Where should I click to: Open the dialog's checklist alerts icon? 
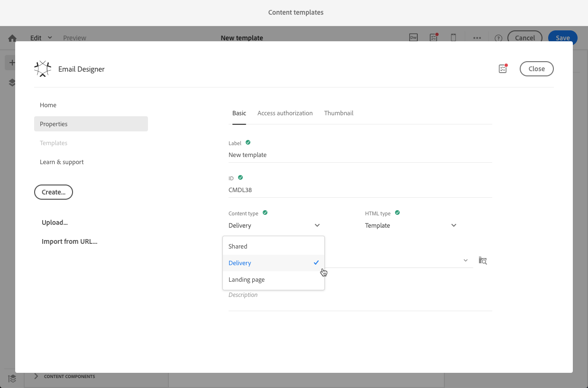point(503,68)
